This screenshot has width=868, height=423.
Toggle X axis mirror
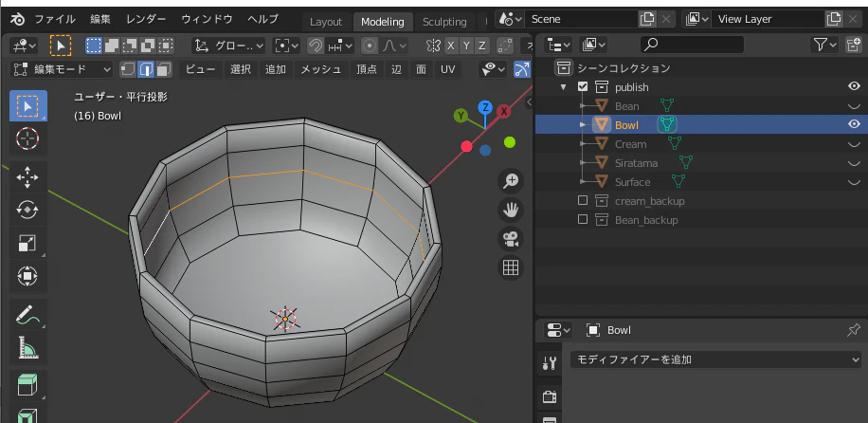451,46
